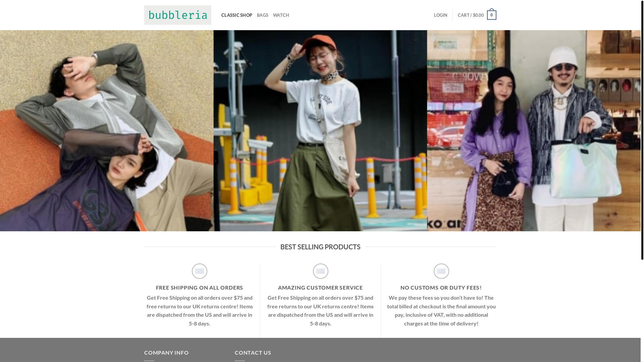Image resolution: width=644 pixels, height=362 pixels.
Task: Click the circular icon above Free Shipping
Action: 200,271
